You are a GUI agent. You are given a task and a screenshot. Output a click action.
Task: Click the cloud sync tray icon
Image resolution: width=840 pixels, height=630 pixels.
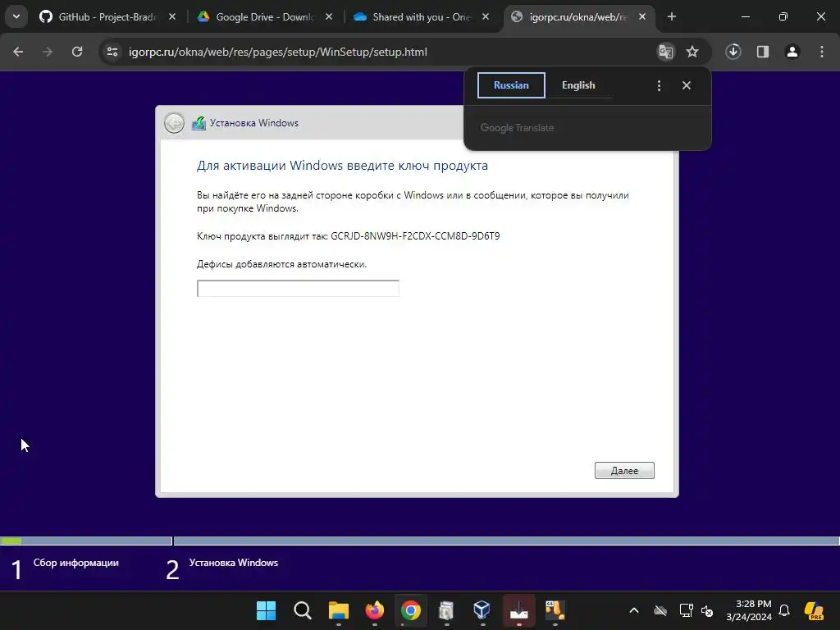coord(660,610)
